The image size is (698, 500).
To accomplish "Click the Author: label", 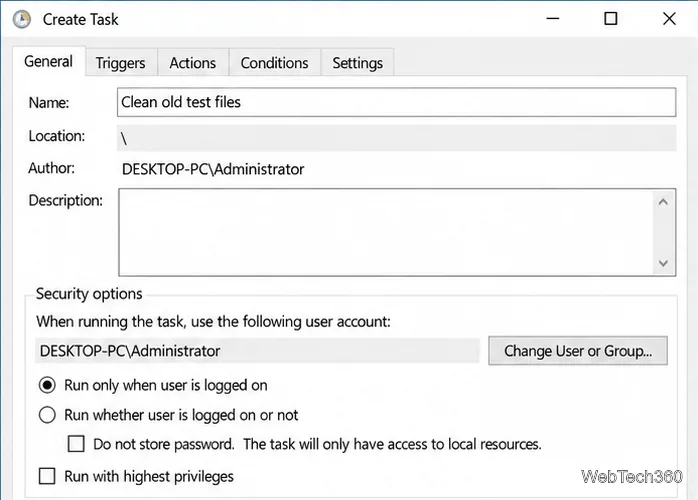I will coord(51,168).
